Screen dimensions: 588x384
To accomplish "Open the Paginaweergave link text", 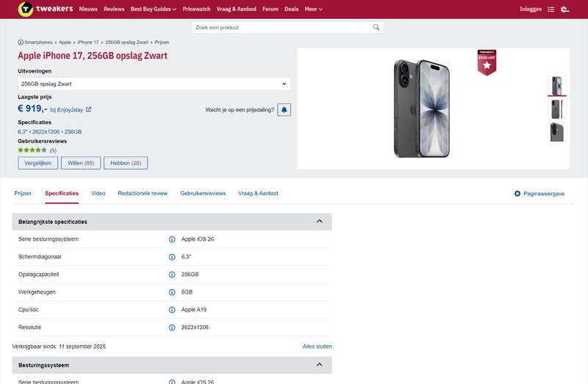I will coord(544,194).
